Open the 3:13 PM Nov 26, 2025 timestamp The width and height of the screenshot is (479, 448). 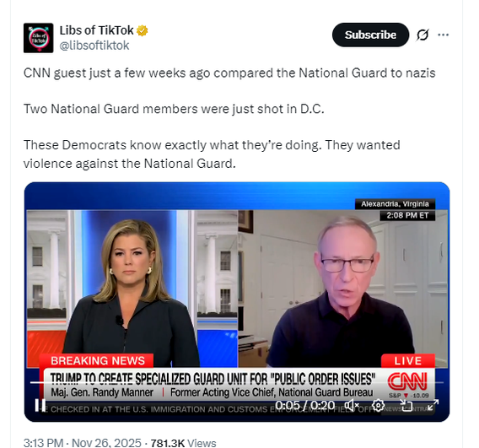(83, 442)
